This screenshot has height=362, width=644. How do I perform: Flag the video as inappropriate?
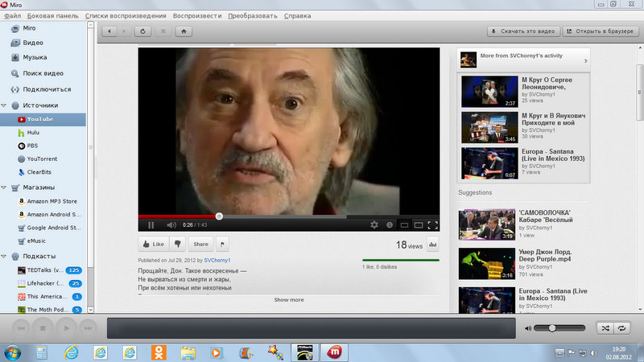pyautogui.click(x=222, y=245)
